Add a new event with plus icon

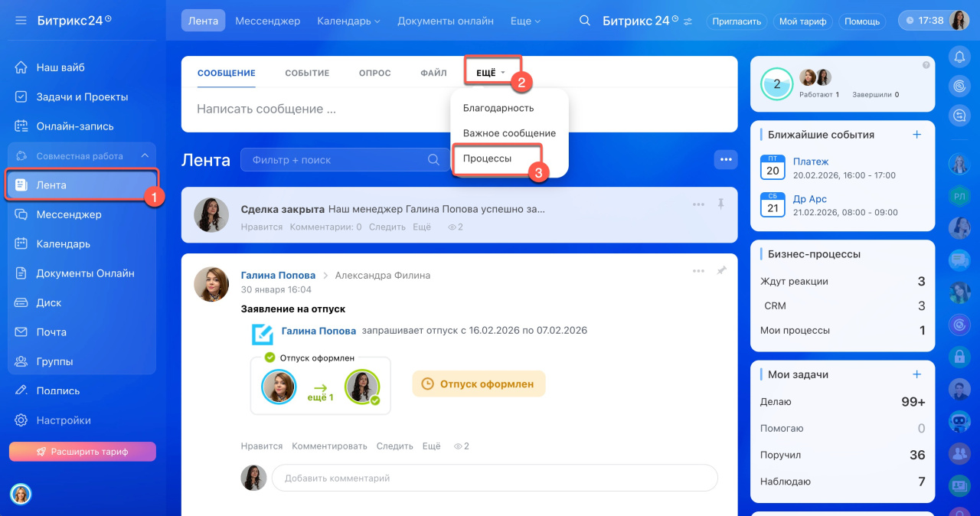pyautogui.click(x=916, y=135)
